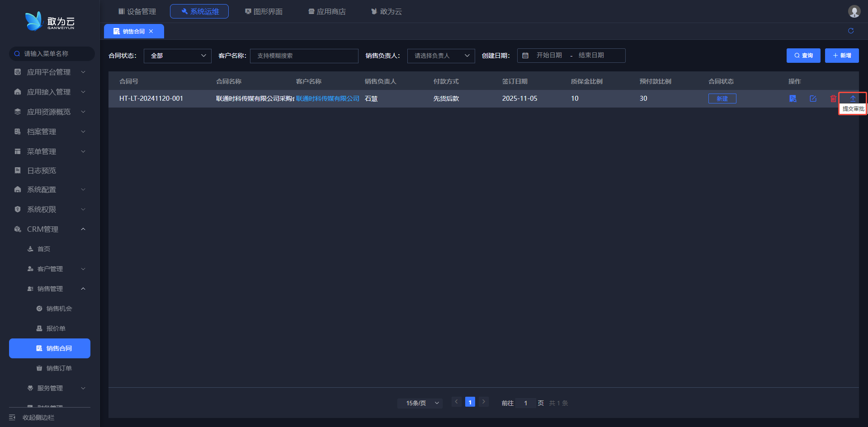Click the 预付款比例 column header
868x427 pixels.
pos(656,81)
